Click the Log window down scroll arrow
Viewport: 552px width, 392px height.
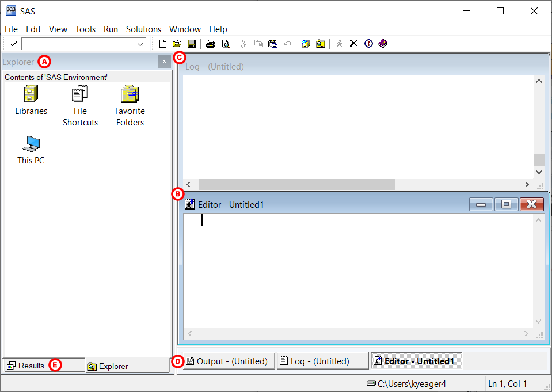tap(539, 172)
